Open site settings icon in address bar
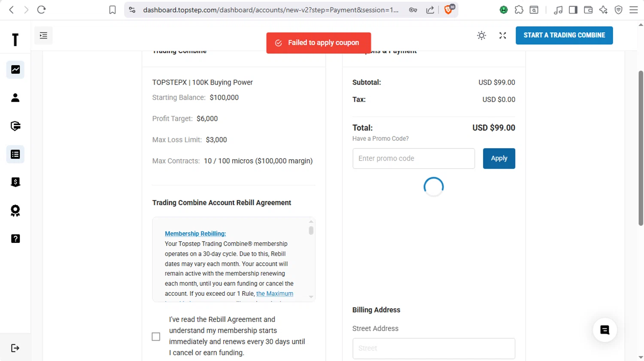The image size is (644, 361). (132, 9)
